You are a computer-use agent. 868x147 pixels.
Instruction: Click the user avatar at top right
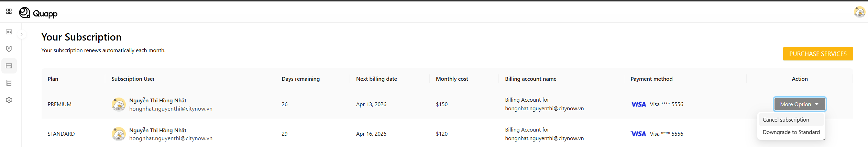(859, 12)
